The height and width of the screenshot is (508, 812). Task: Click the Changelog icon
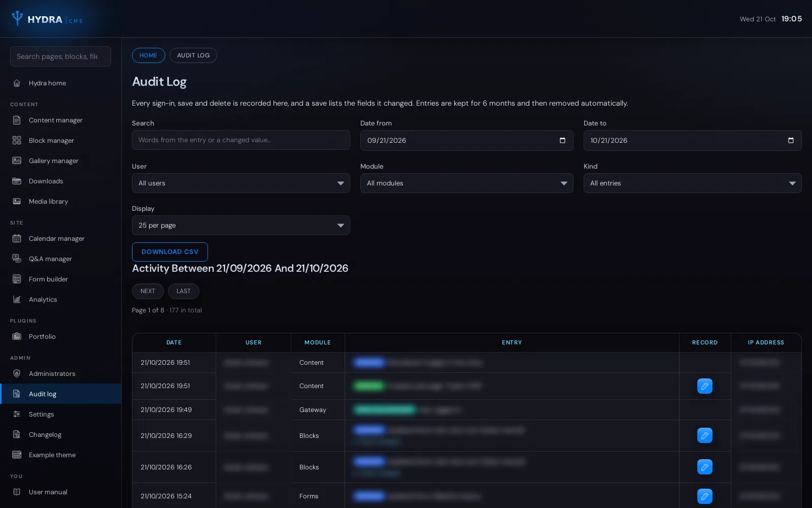pos(17,434)
